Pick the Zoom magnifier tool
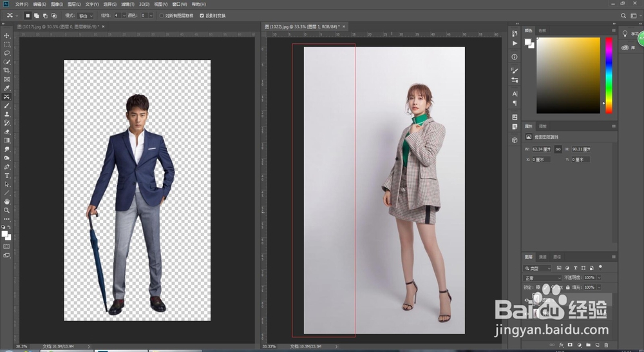Screen dimensions: 644x352 [7, 210]
